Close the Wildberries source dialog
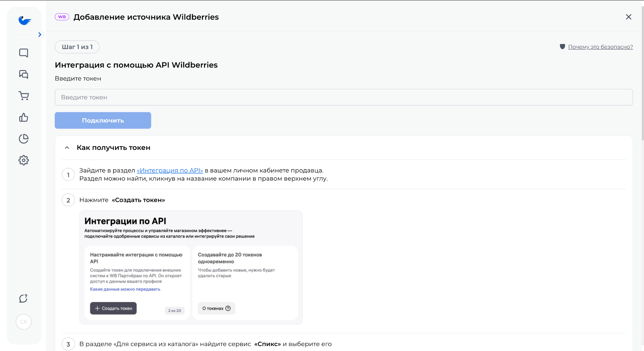Viewport: 644px width, 351px height. 628,17
